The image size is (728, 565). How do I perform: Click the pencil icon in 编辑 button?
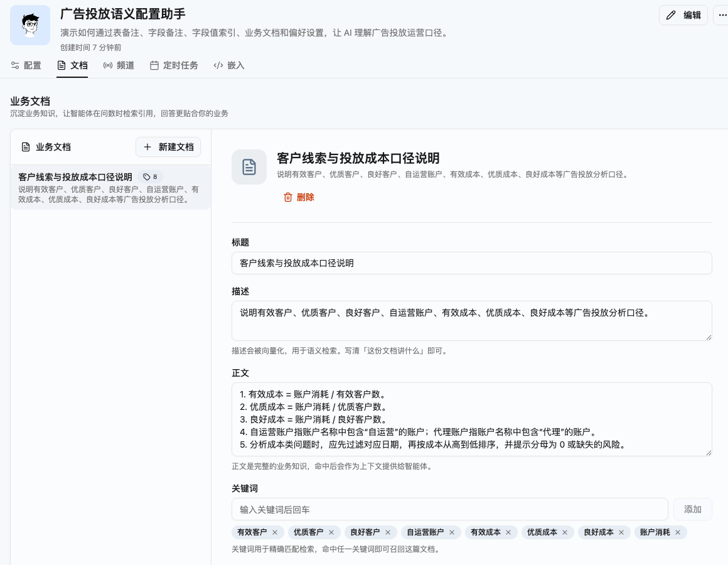(x=671, y=15)
